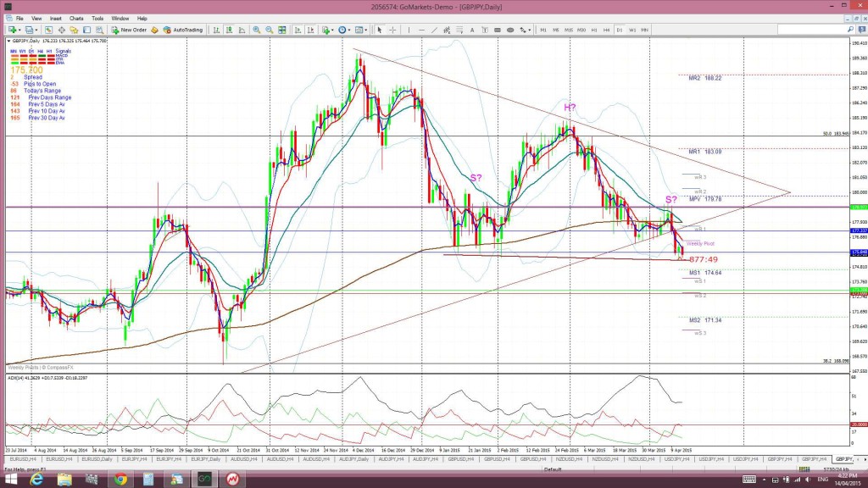Select the vertical line tool
The image size is (868, 488).
(409, 30)
